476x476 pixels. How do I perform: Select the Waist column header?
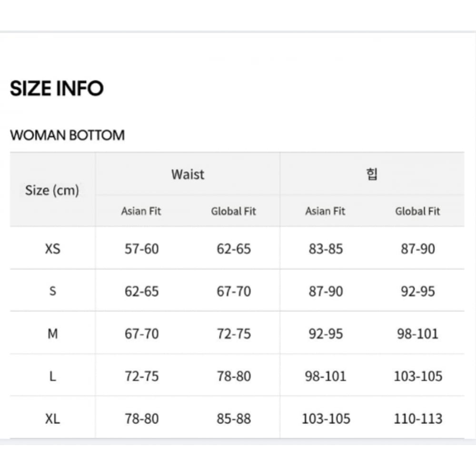tap(188, 174)
